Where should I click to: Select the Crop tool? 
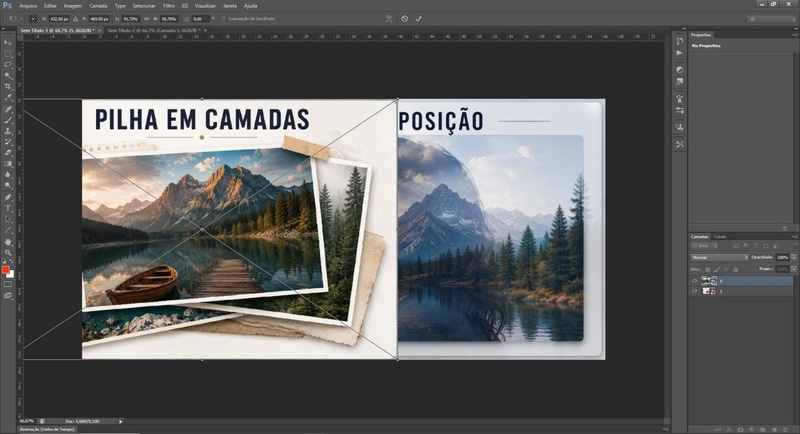click(x=8, y=87)
